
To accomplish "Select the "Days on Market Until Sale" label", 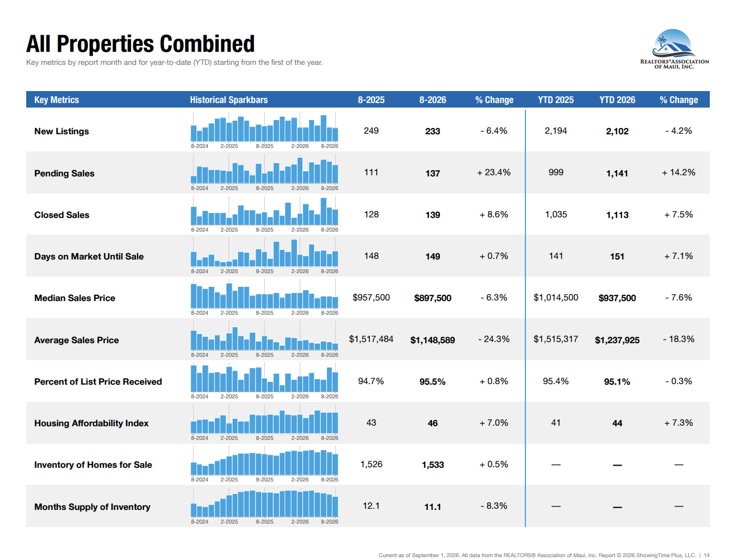I will (x=89, y=257).
